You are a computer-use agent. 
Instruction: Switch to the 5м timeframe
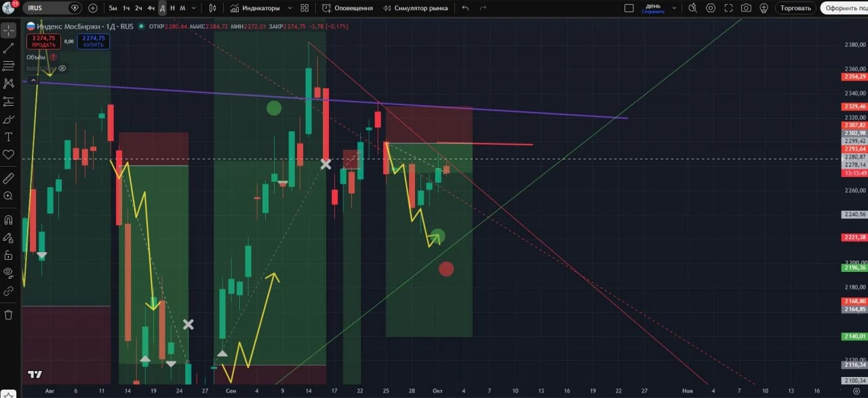click(113, 8)
